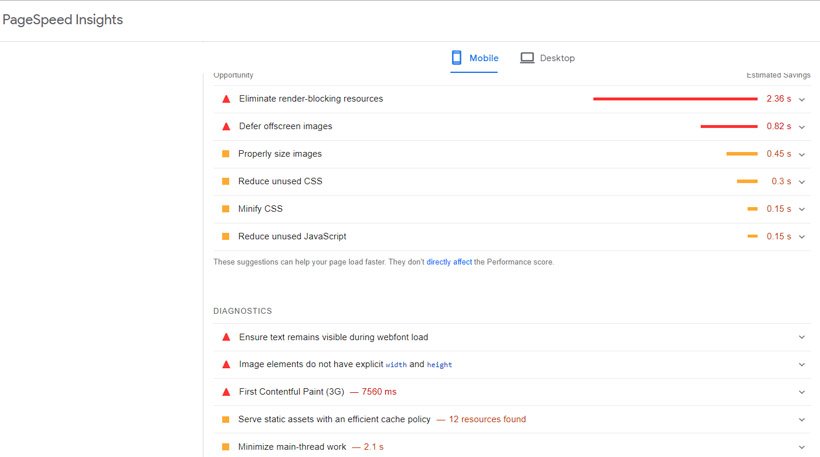Expand Reduce unused CSS chevron
The height and width of the screenshot is (457, 820).
[x=802, y=181]
